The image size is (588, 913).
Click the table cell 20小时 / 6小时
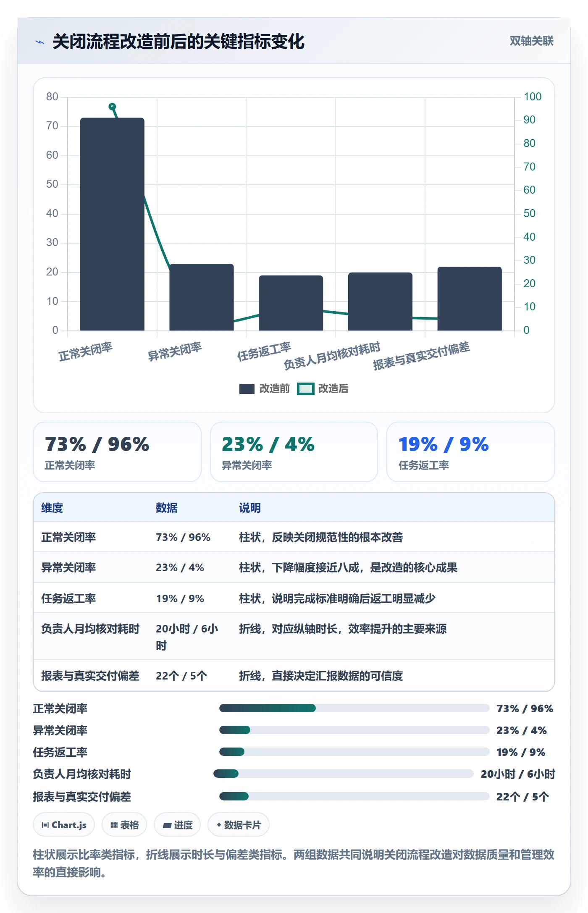(x=187, y=637)
